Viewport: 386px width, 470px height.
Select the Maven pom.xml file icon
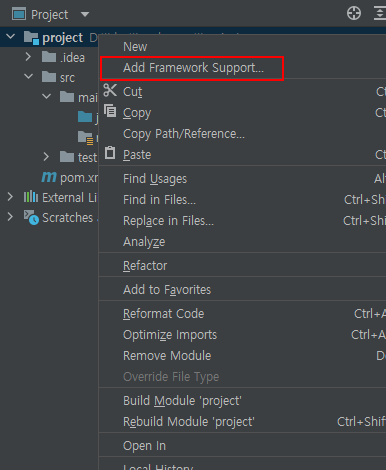tap(49, 177)
